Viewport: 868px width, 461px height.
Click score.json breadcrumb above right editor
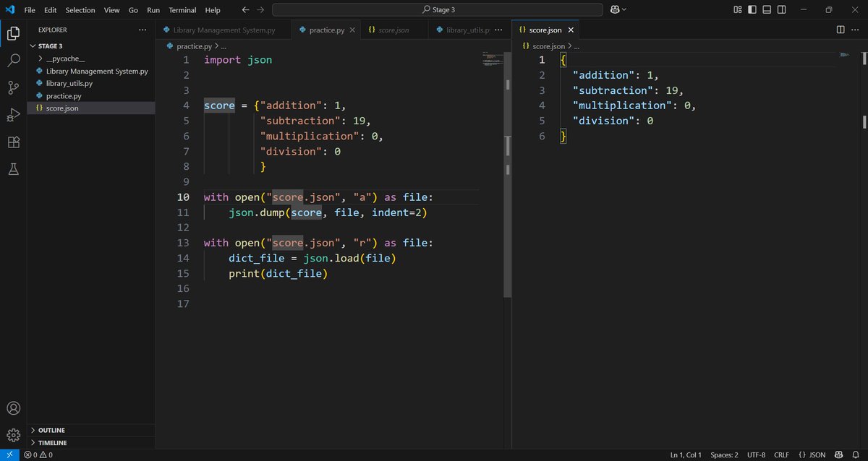click(548, 46)
